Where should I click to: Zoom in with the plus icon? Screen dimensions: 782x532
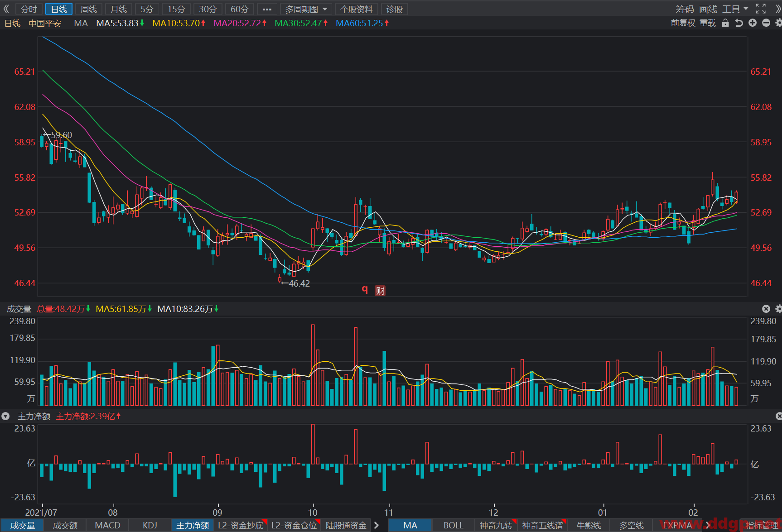(753, 23)
